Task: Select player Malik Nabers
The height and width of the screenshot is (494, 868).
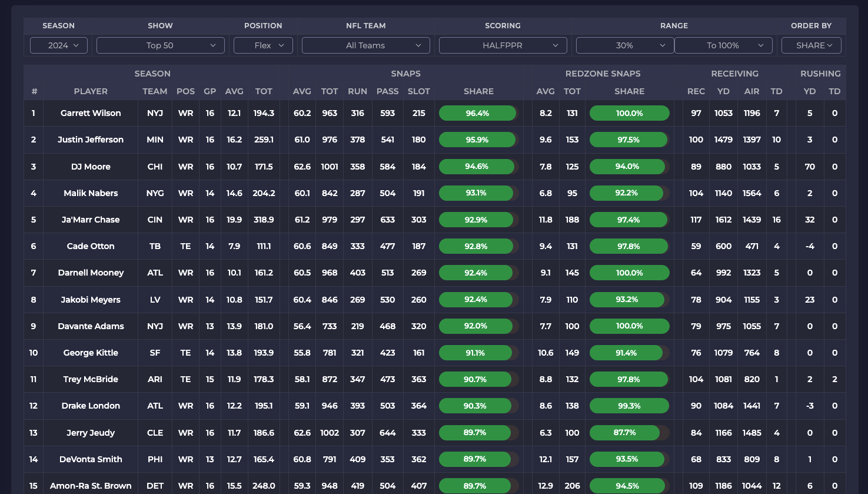Action: click(x=91, y=193)
